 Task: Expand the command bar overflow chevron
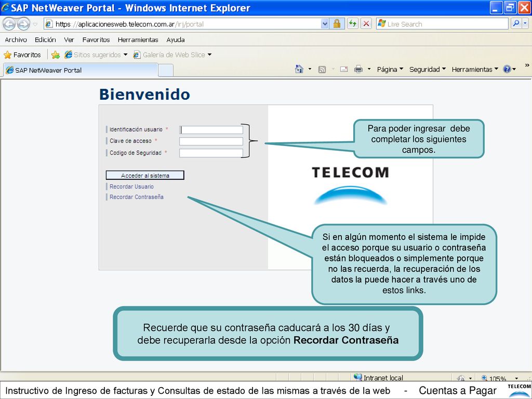pyautogui.click(x=527, y=65)
